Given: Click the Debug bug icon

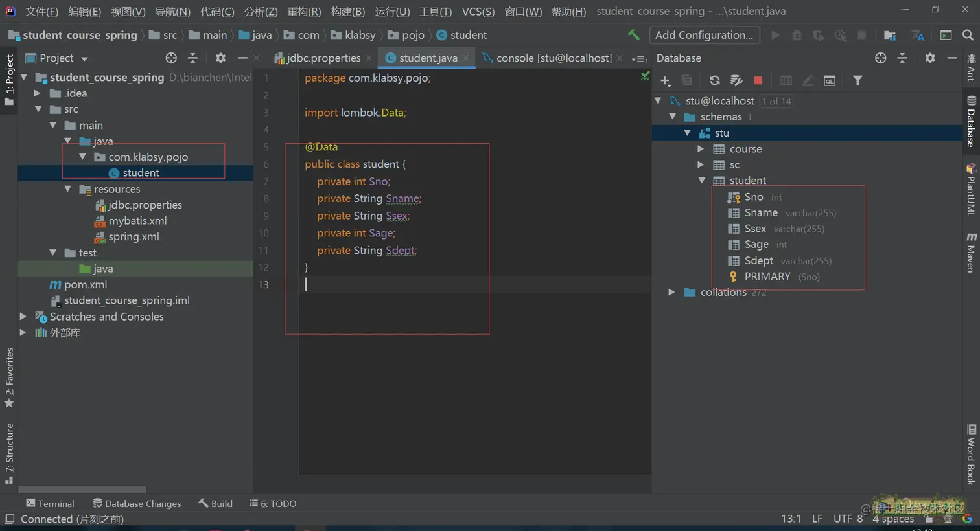Looking at the screenshot, I should (797, 35).
